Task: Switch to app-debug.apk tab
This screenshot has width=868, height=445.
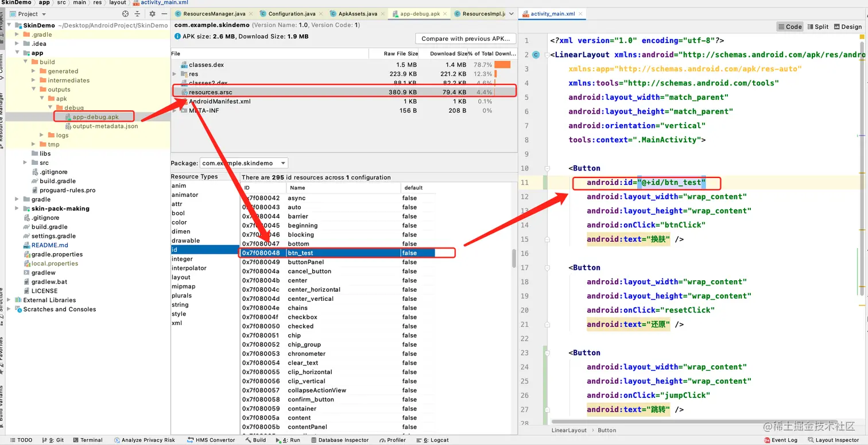Action: click(x=420, y=14)
